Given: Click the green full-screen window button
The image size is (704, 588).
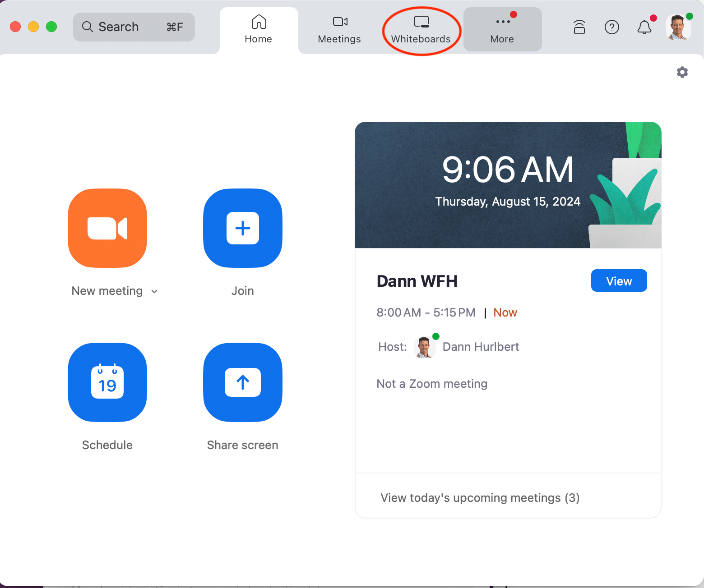Looking at the screenshot, I should click(x=51, y=27).
